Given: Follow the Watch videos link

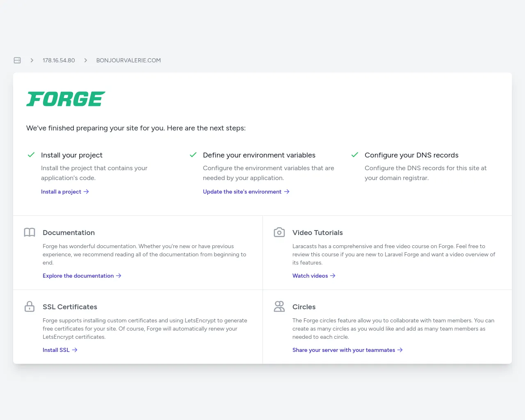Looking at the screenshot, I should click(x=314, y=276).
